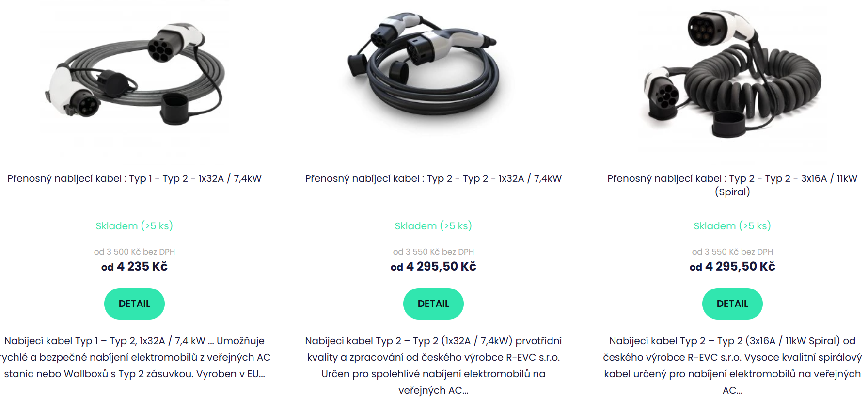The image size is (868, 401).
Task: Open the Typ 1 - Typ 2 1x32A title link
Action: click(x=134, y=178)
